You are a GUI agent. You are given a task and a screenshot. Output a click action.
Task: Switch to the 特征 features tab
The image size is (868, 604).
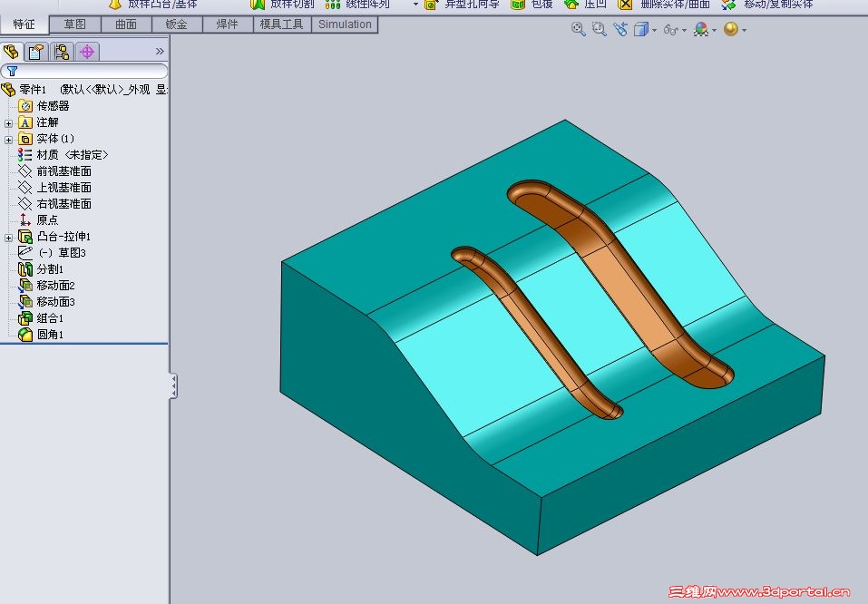(x=24, y=24)
